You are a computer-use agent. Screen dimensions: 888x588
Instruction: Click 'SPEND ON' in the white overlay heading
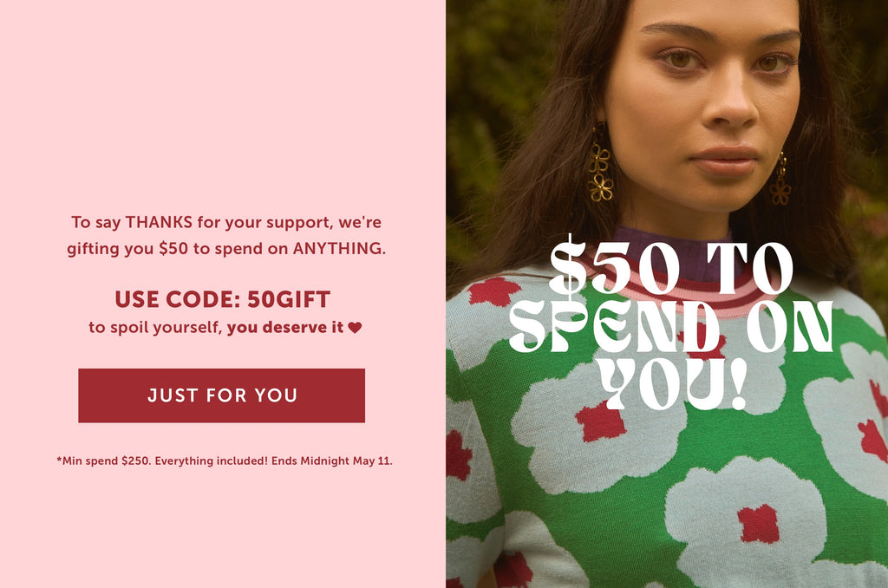coord(671,326)
